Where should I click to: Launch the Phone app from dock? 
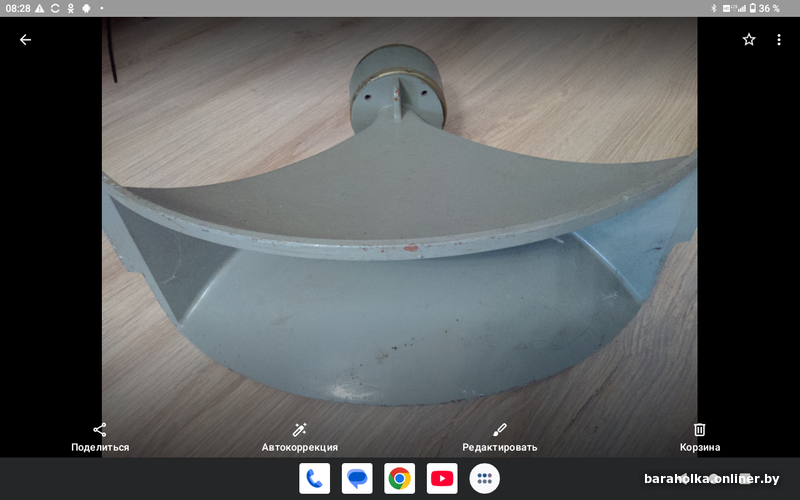(314, 479)
